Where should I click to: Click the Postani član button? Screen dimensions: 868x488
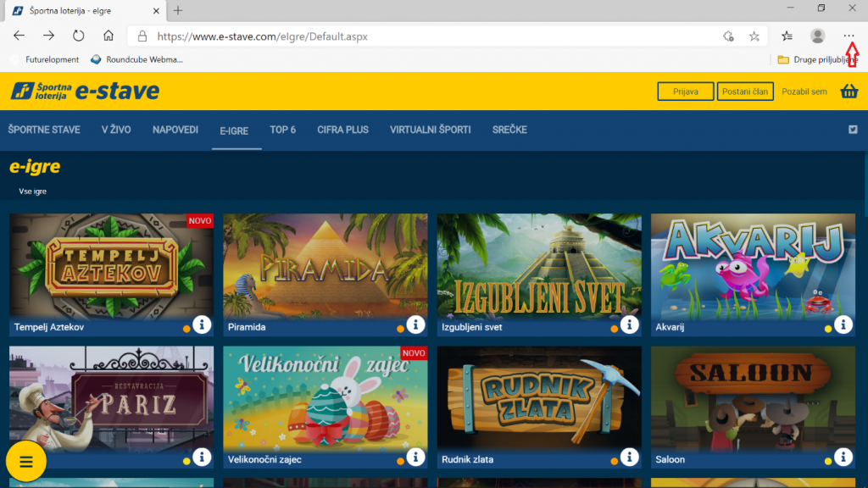click(x=745, y=91)
